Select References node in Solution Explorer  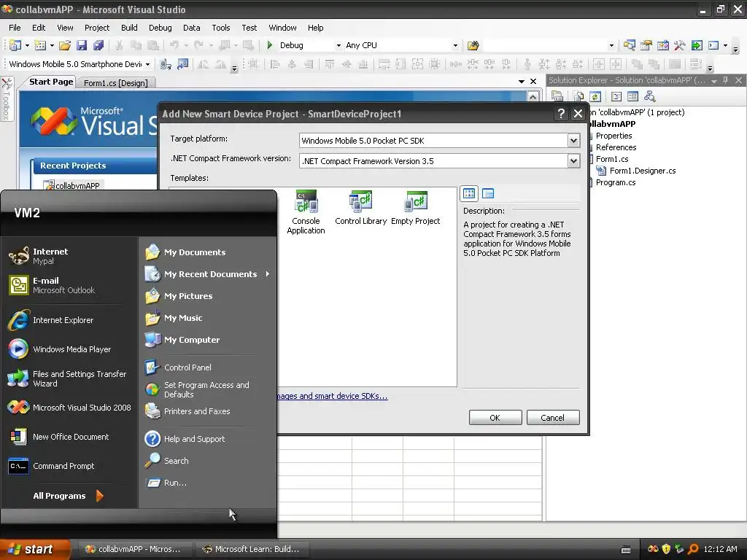point(616,147)
